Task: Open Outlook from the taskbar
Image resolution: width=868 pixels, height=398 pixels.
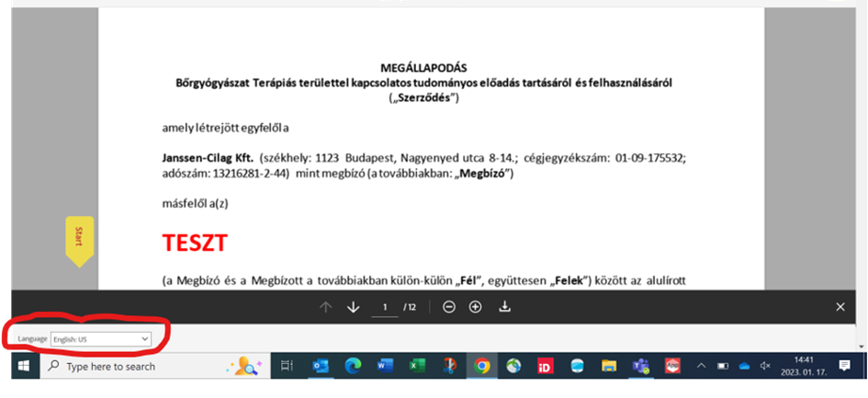Action: tap(321, 366)
